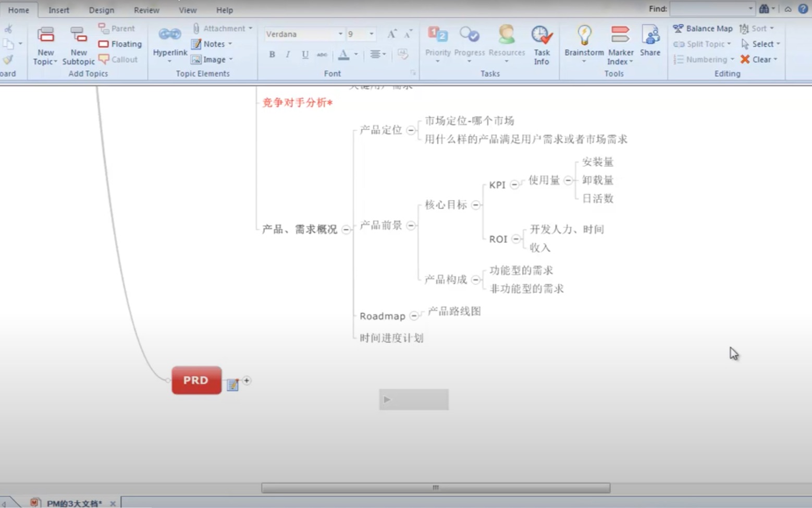Toggle italic text formatting

[287, 54]
